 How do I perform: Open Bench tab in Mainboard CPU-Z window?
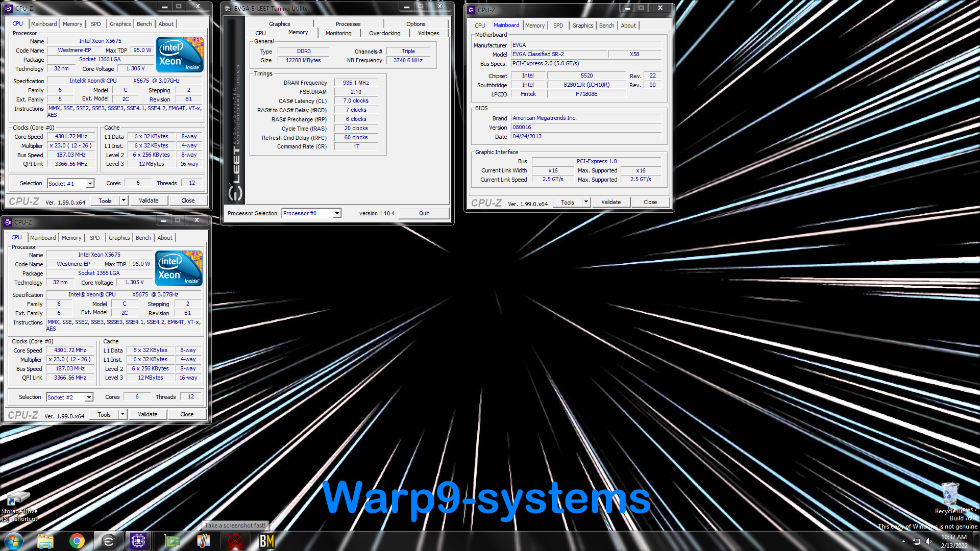point(607,26)
